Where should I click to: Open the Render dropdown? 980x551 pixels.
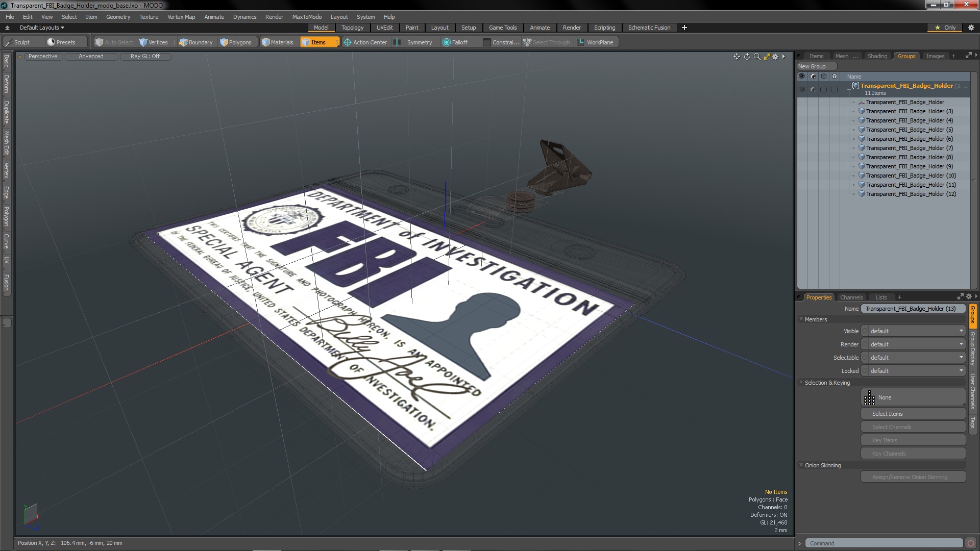click(x=913, y=344)
